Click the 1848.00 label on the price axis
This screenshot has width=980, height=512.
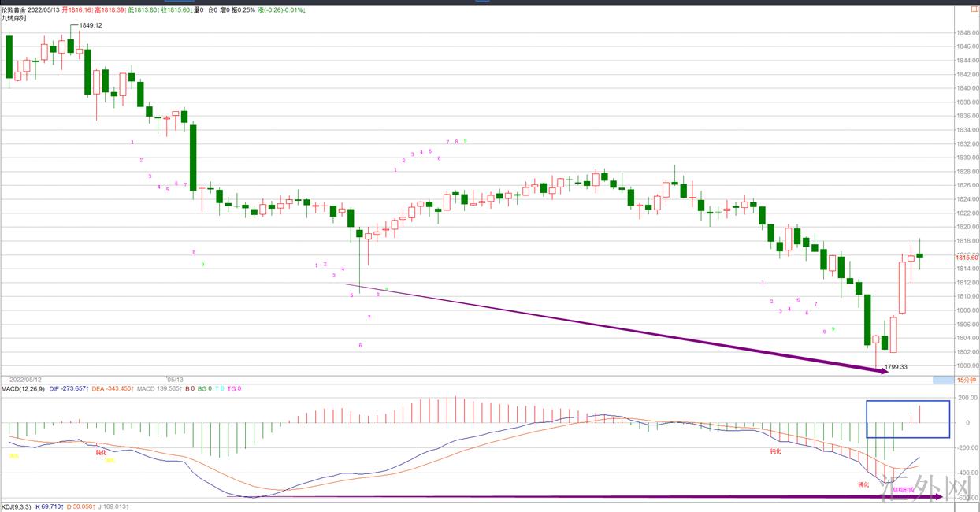967,33
